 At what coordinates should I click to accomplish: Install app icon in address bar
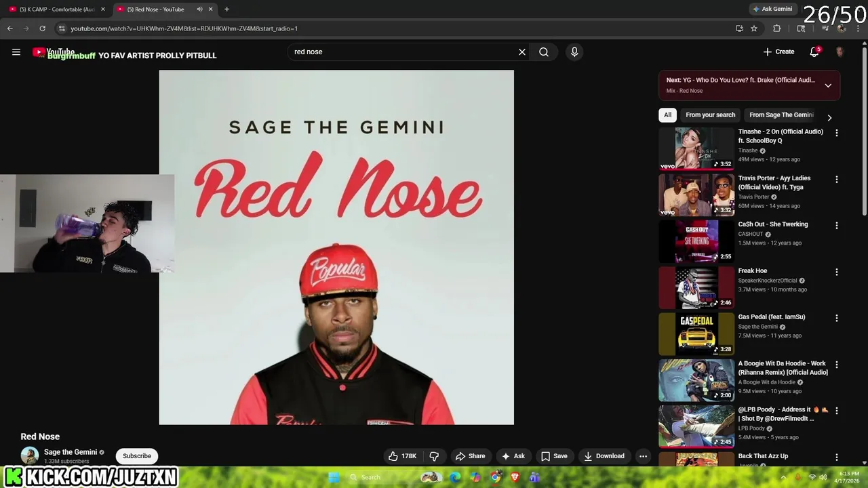(739, 28)
